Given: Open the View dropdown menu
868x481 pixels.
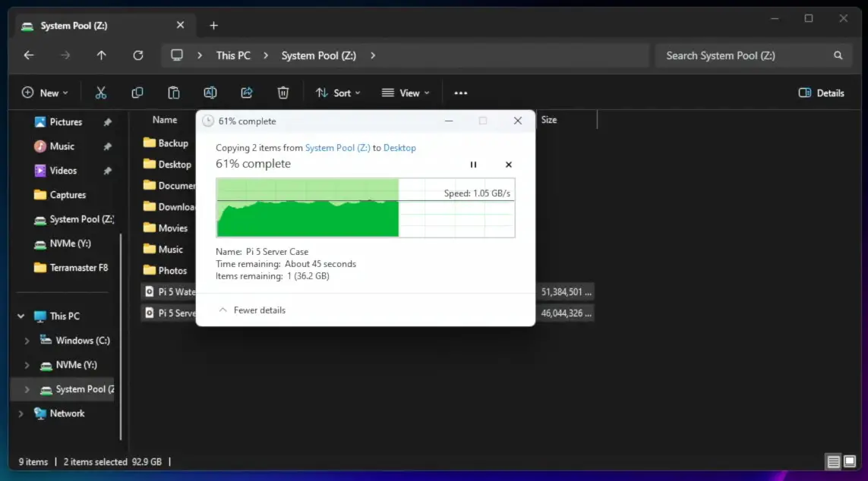Looking at the screenshot, I should 406,93.
